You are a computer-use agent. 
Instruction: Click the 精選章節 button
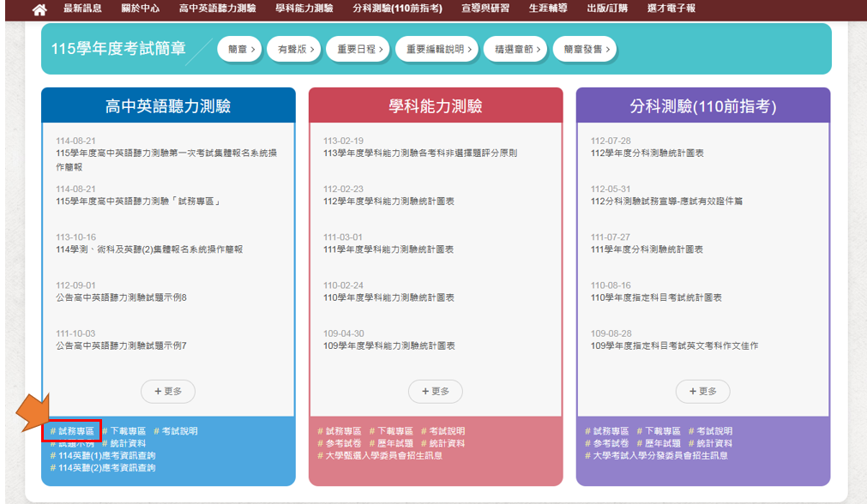pos(515,50)
